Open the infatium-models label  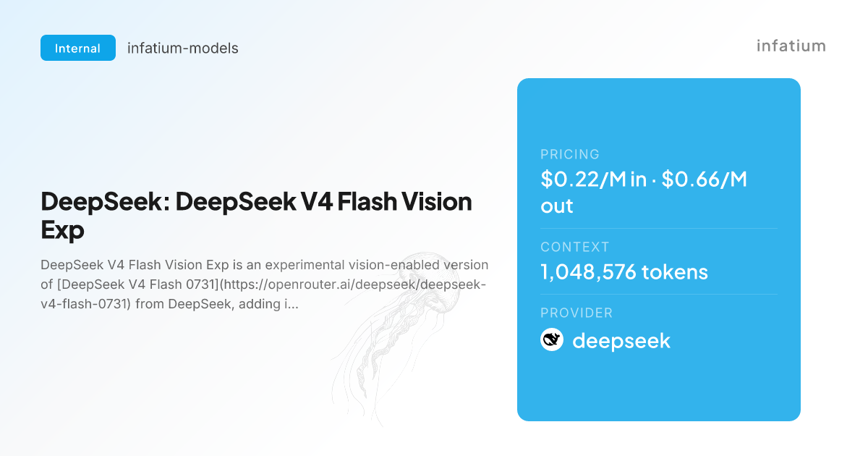point(183,48)
